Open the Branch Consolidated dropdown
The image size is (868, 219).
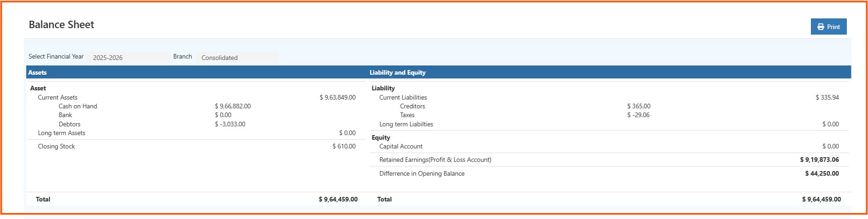pyautogui.click(x=237, y=58)
